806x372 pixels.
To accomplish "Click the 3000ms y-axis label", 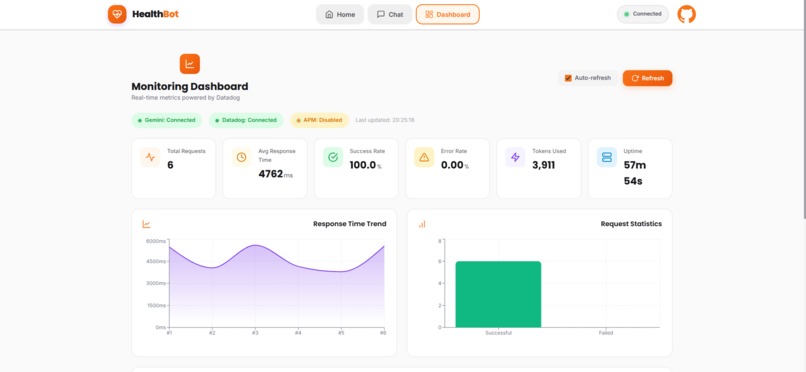I will tap(156, 283).
